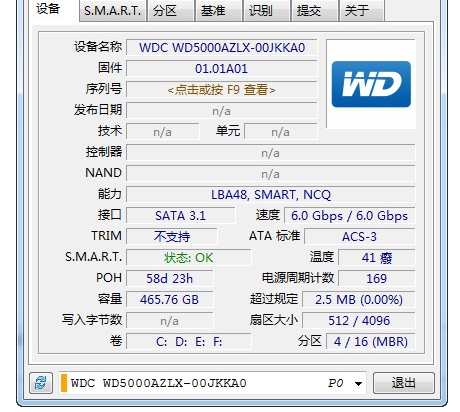Open the 识别 tab
The width and height of the screenshot is (460, 412).
pos(267,11)
